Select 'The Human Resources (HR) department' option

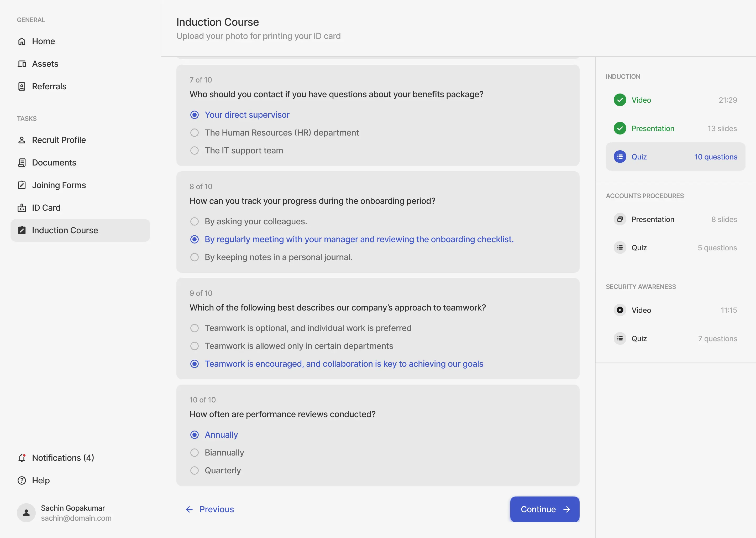click(195, 132)
